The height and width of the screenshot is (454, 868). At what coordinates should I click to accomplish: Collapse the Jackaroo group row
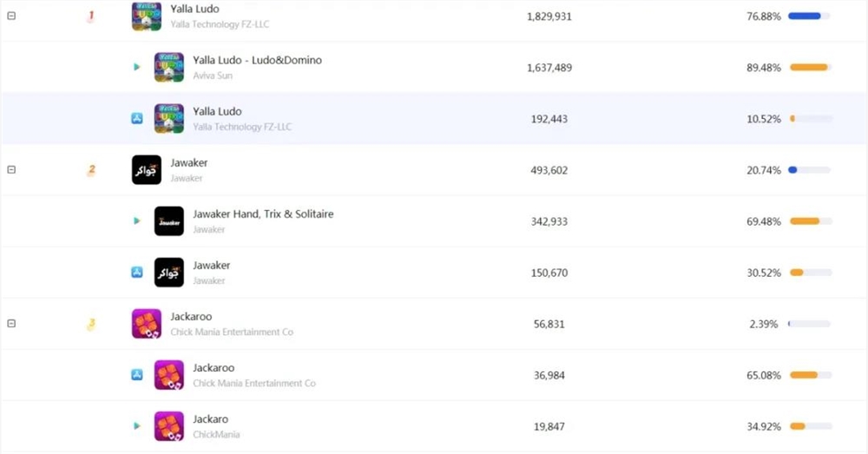click(11, 324)
